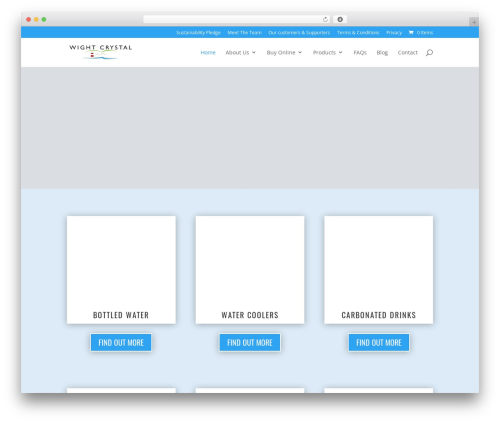500x423 pixels.
Task: Open a new browser tab with plus
Action: (474, 22)
